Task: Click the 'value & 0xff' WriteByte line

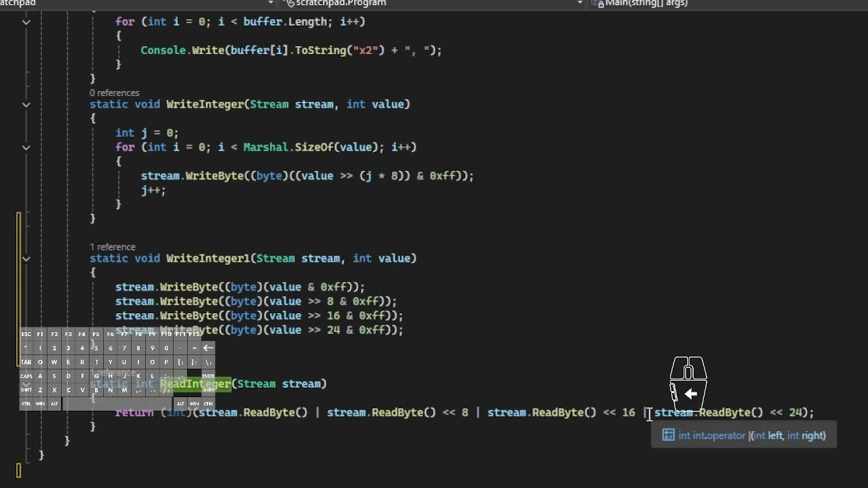Action: 240,287
